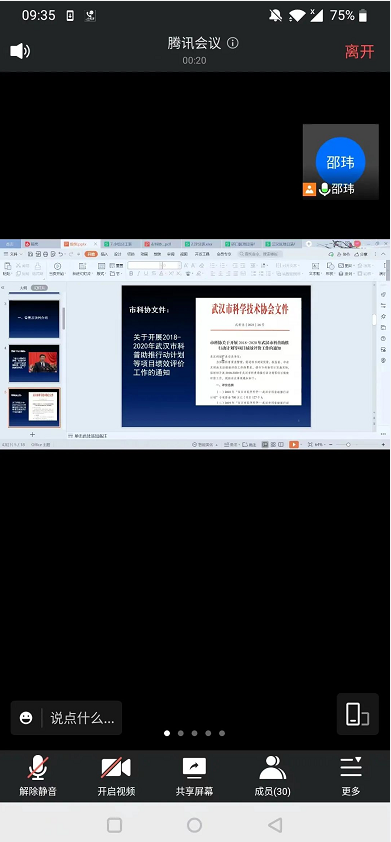Tap the Android back navigation triangle
The height and width of the screenshot is (842, 391).
point(274,825)
